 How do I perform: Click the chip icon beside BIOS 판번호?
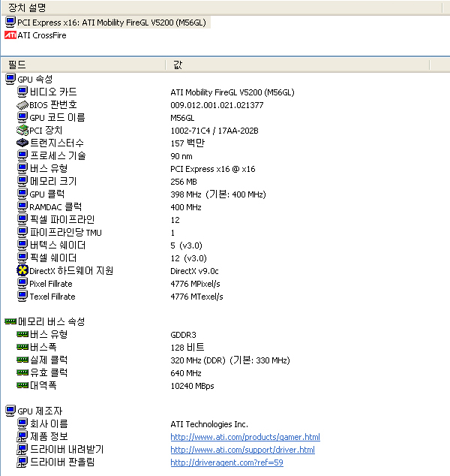[22, 105]
